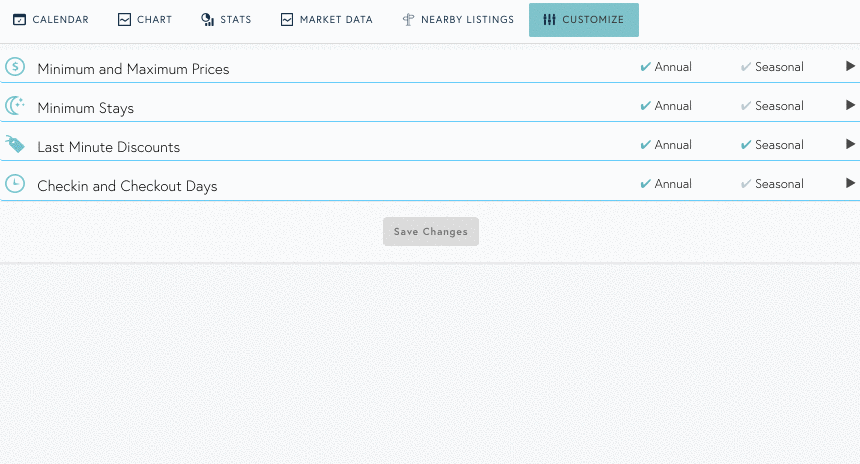Screen dimensions: 860x464
Task: Click the clock icon for Checkin and Checkout Days
Action: pyautogui.click(x=15, y=183)
